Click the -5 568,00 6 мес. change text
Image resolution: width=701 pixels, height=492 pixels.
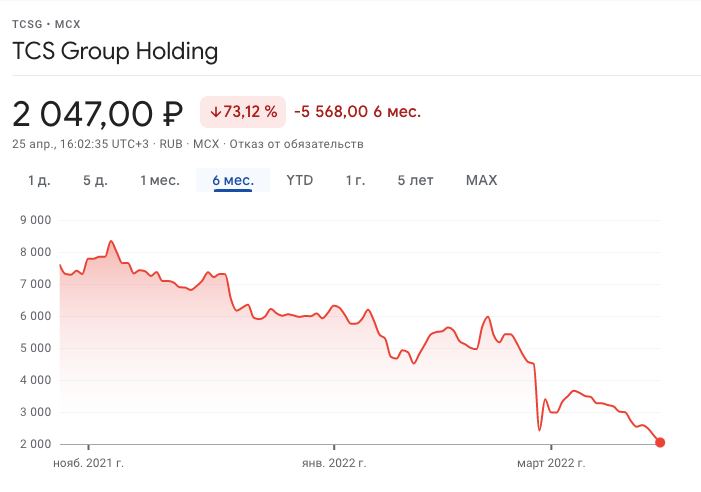[357, 112]
